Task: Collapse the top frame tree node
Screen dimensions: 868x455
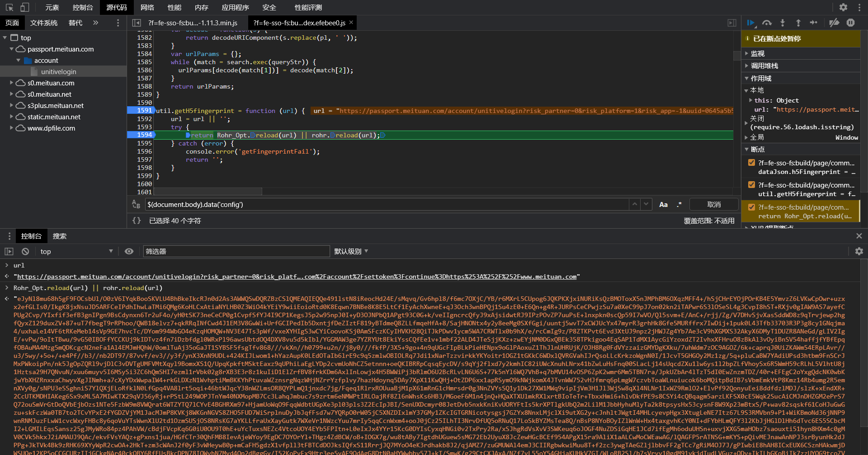Action: point(5,38)
